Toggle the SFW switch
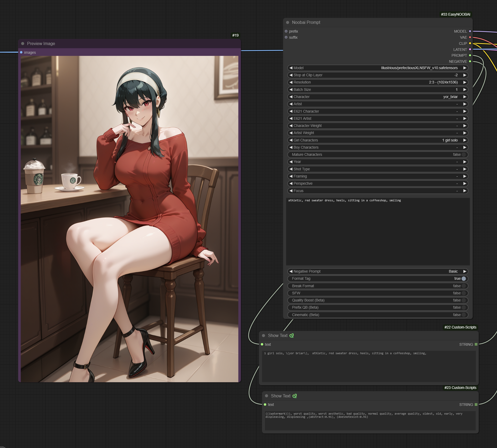The height and width of the screenshot is (448, 497). point(463,293)
